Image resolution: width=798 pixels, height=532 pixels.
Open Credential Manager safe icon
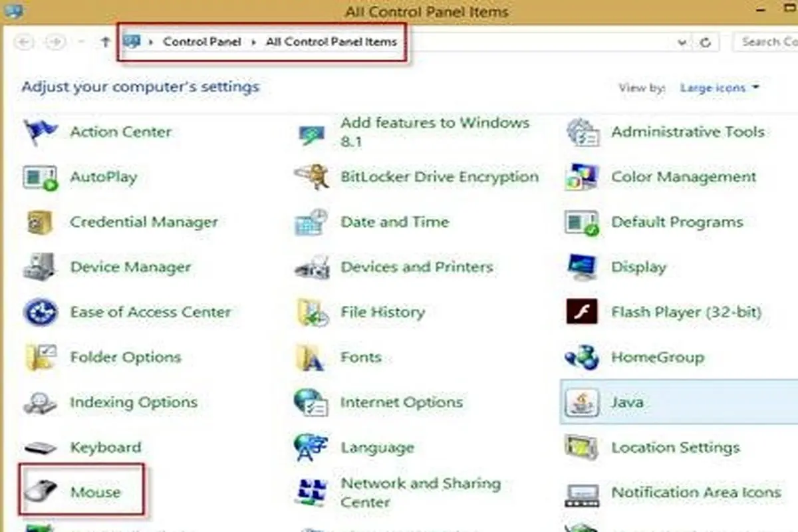[x=41, y=222]
